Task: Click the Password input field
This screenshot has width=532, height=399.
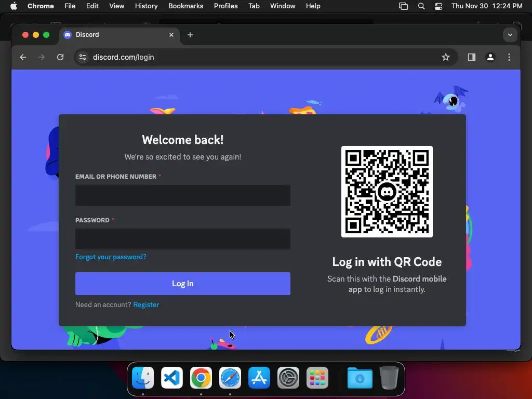Action: point(183,239)
